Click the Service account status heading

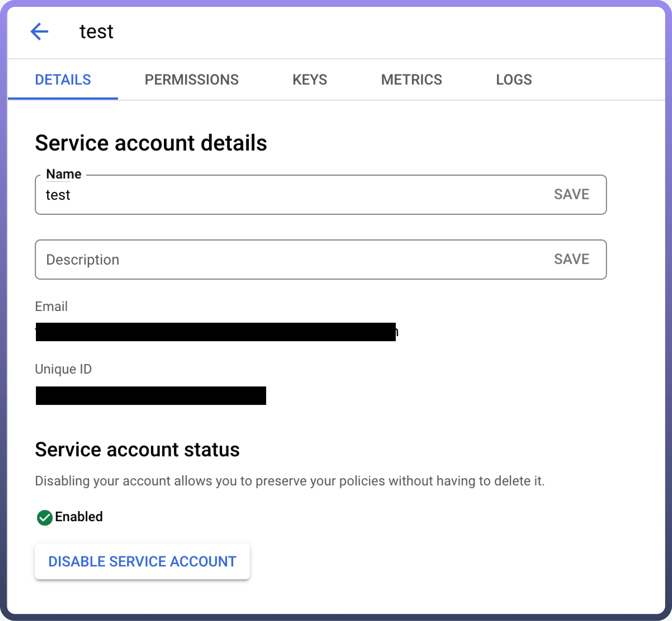pos(137,450)
